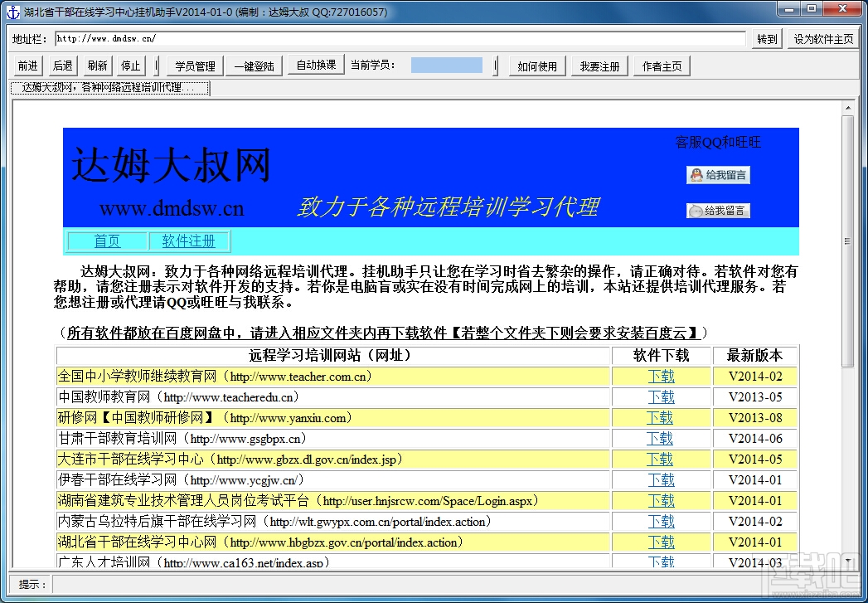This screenshot has height=603, width=868.
Task: Click the 刷新 refresh button
Action: 97,66
